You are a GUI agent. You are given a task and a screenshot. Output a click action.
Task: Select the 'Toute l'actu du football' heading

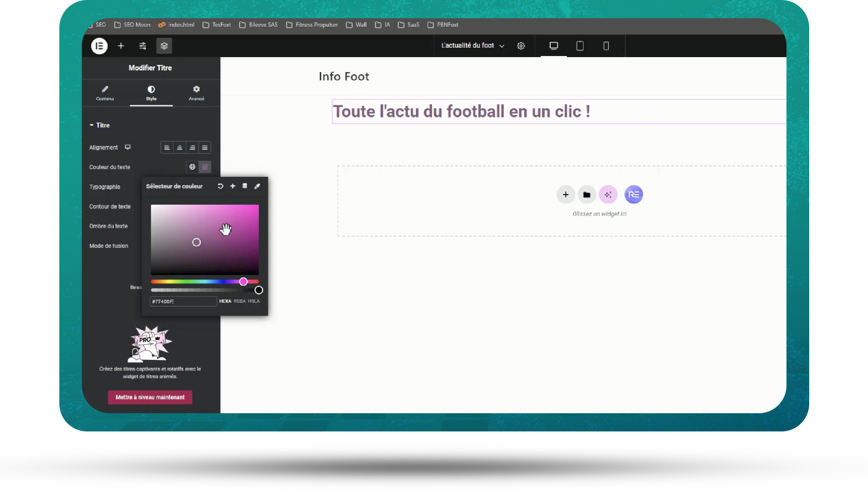pyautogui.click(x=461, y=111)
